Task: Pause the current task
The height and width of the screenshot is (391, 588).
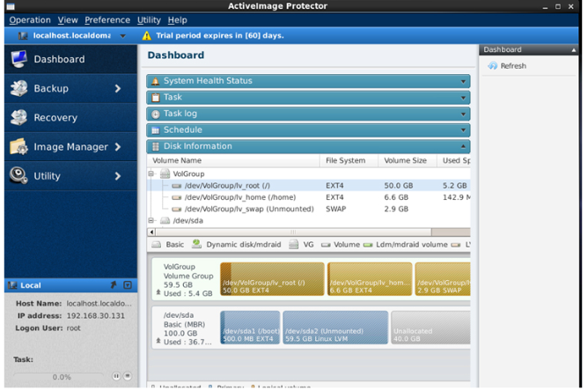Action: point(116,376)
